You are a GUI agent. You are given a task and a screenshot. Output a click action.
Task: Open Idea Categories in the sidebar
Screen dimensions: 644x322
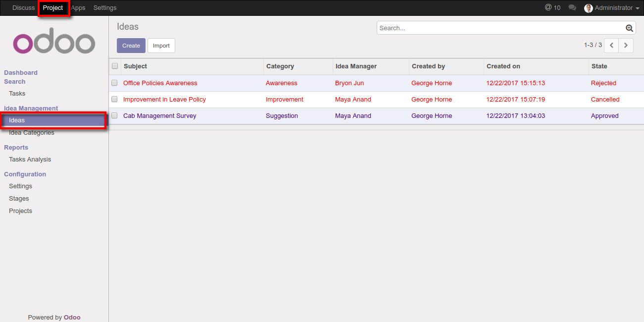click(x=32, y=133)
